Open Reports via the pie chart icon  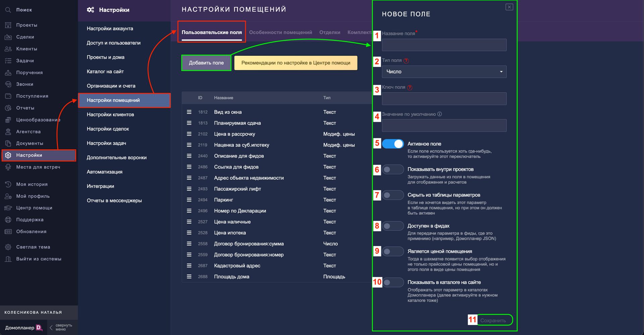pos(8,108)
